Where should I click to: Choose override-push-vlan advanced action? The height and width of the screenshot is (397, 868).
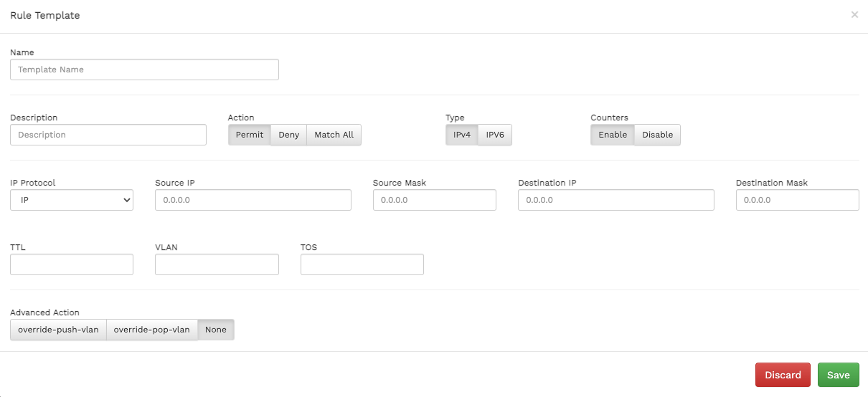point(58,330)
